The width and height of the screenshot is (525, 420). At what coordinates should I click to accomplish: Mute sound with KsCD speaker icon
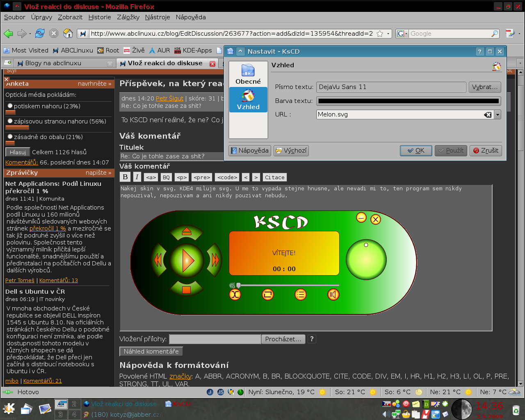(333, 294)
